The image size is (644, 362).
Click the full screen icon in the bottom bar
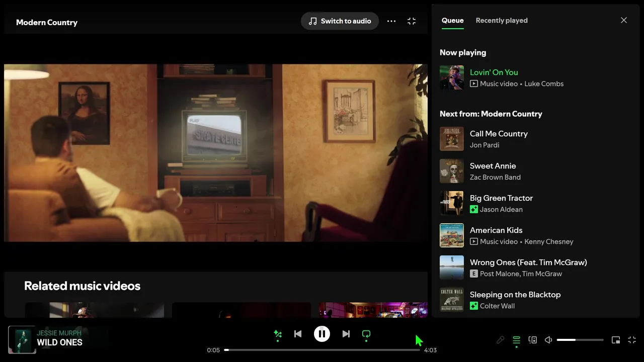point(632,340)
